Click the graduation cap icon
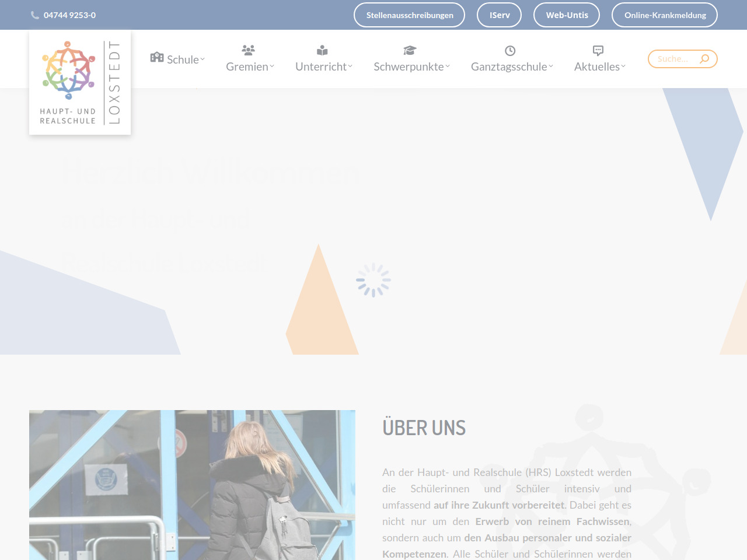This screenshot has height=560, width=747. coord(410,50)
